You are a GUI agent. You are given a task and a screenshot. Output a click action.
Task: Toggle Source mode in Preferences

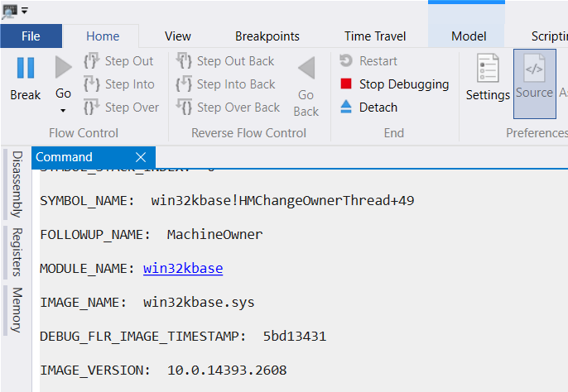point(534,79)
